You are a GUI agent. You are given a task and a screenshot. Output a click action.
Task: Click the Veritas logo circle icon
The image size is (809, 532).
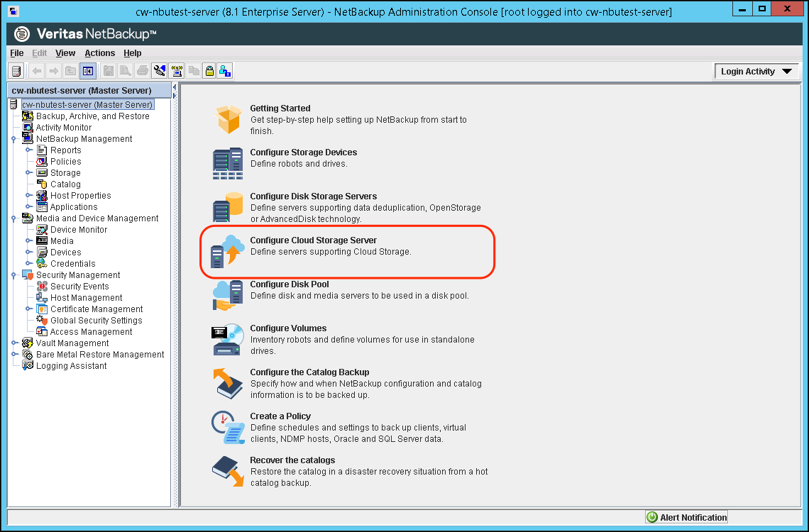(22, 34)
